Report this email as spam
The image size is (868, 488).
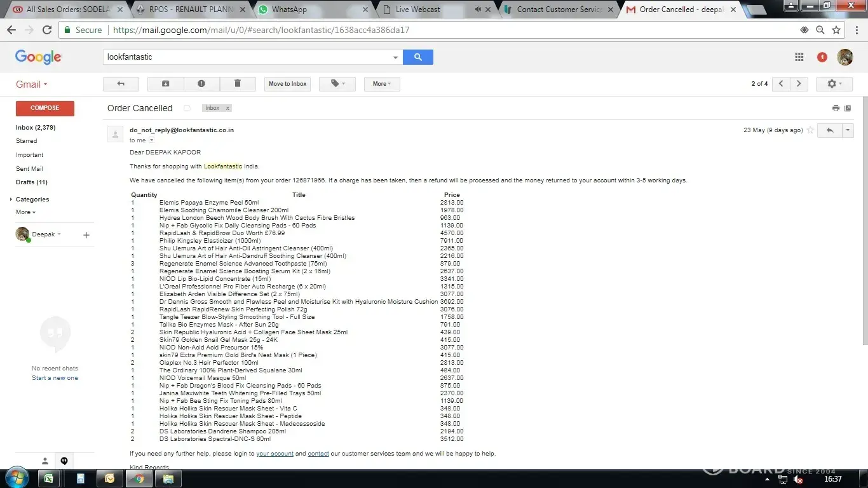(x=201, y=84)
